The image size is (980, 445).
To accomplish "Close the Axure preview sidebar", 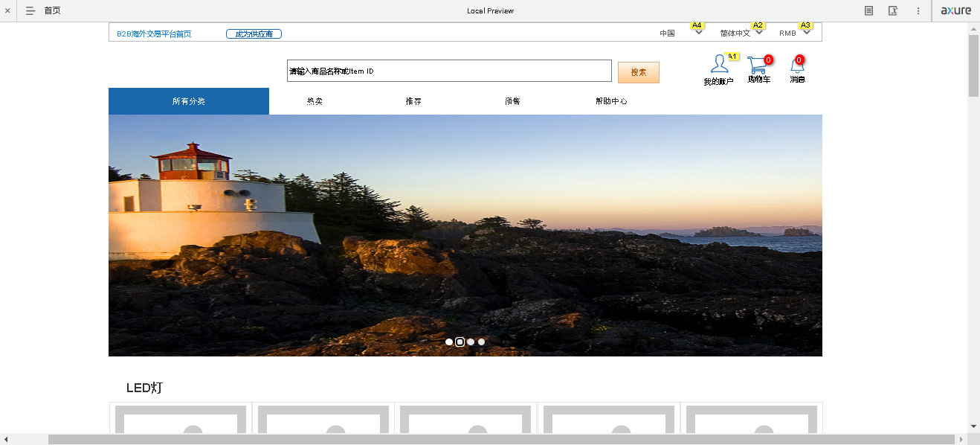I will [7, 10].
